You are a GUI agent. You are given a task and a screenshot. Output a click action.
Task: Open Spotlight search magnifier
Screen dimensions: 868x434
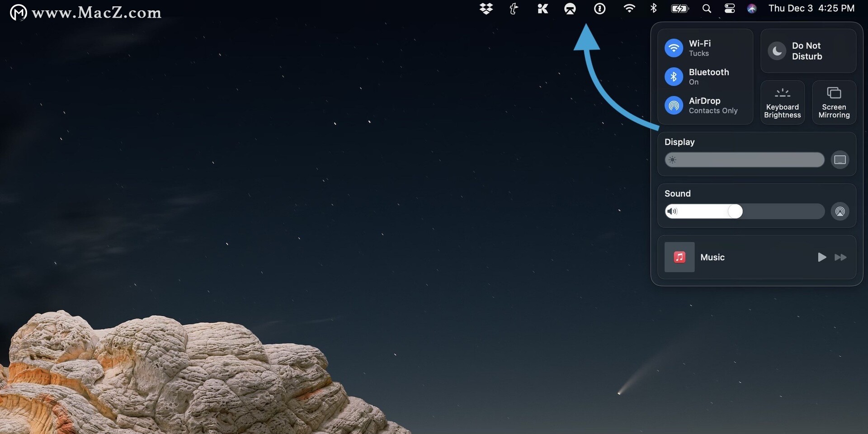707,9
